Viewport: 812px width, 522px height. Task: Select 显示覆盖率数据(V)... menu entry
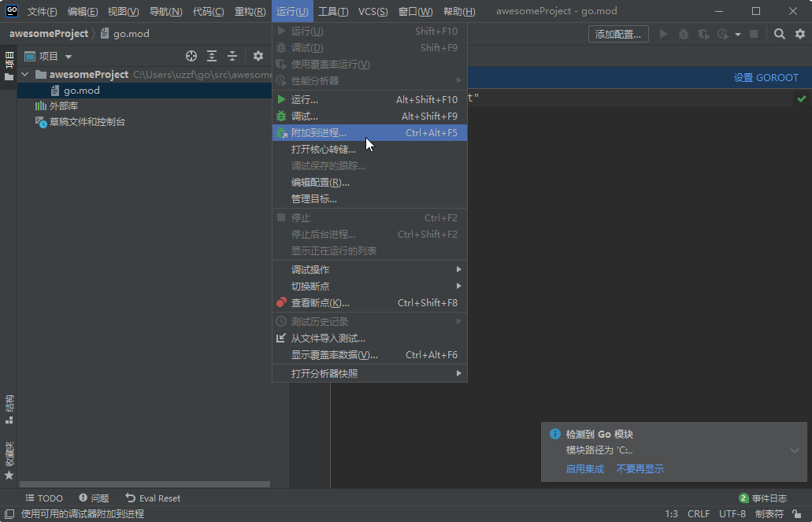[x=369, y=355]
